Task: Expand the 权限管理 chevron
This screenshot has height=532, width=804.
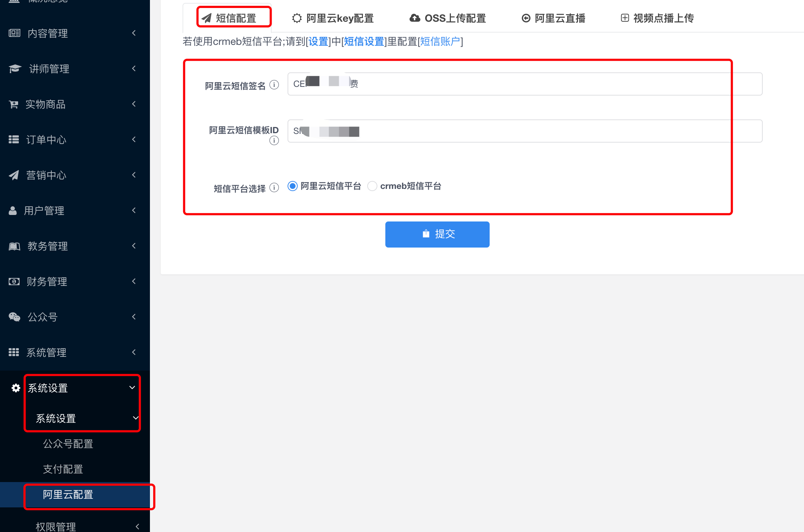Action: tap(137, 527)
